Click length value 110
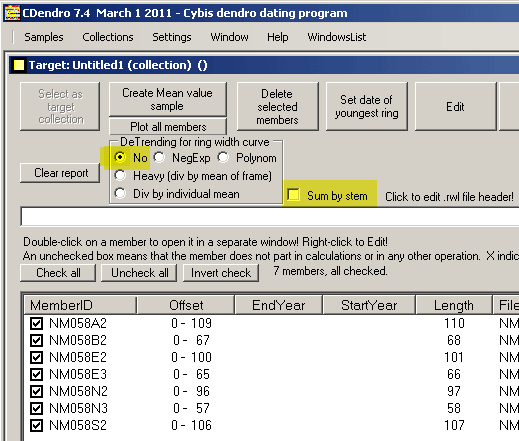Screen dimensions: 519x441 click(454, 323)
